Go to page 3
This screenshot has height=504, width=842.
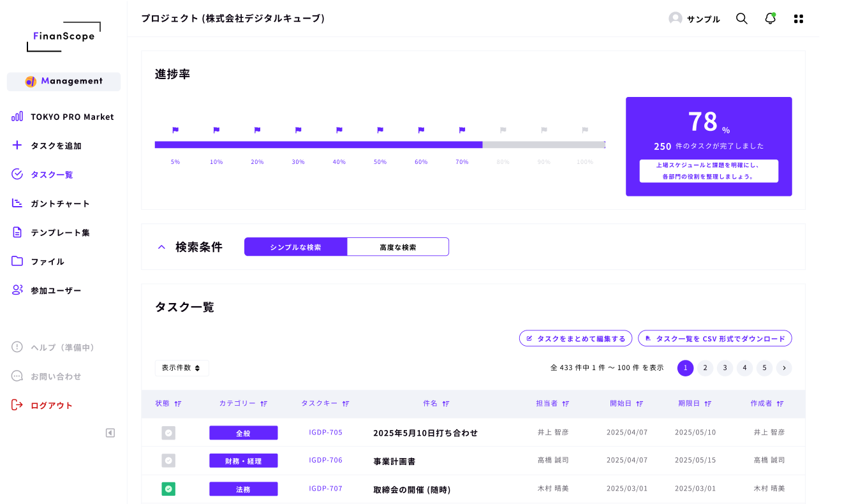[x=725, y=368]
